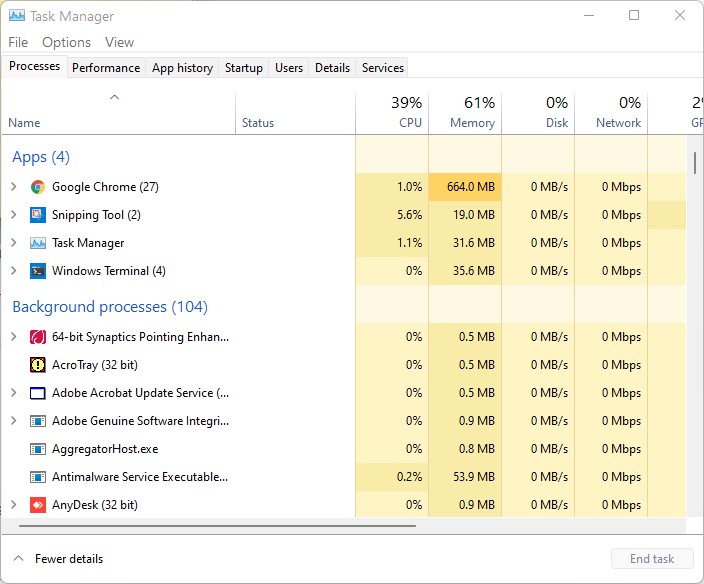Viewport: 704px width, 584px height.
Task: Sort processes by Memory column
Action: [465, 114]
